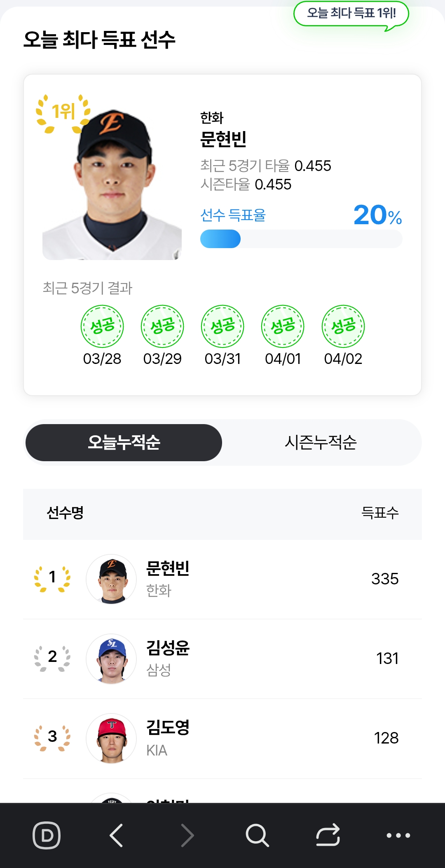
Task: Open 김도영 KIA ranking row
Action: coord(222,738)
